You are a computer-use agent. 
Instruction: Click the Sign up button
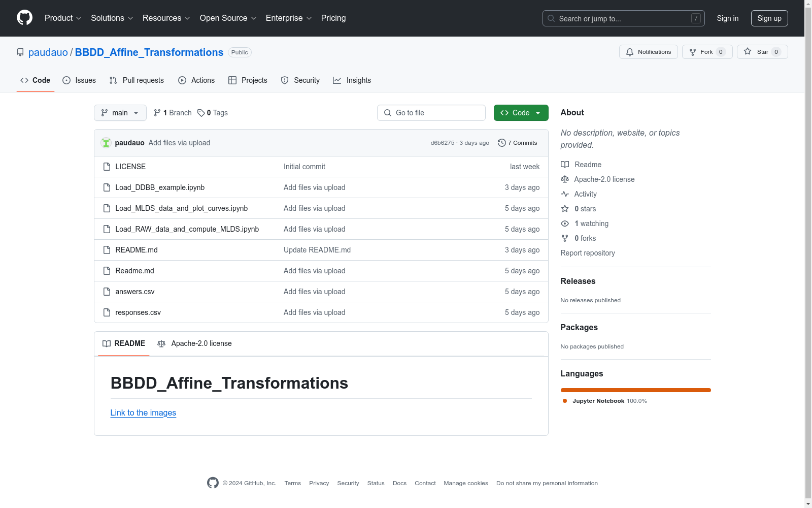pyautogui.click(x=769, y=18)
